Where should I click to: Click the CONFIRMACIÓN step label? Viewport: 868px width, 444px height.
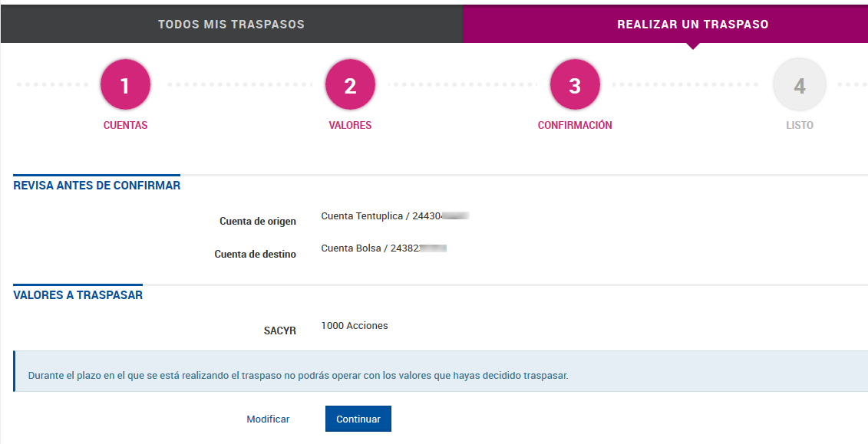[x=575, y=126]
